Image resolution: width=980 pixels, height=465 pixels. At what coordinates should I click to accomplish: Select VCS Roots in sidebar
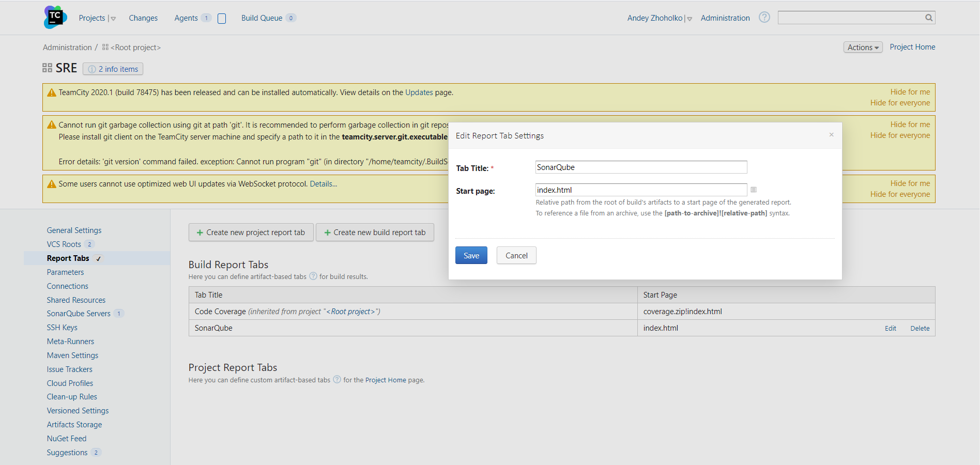64,244
